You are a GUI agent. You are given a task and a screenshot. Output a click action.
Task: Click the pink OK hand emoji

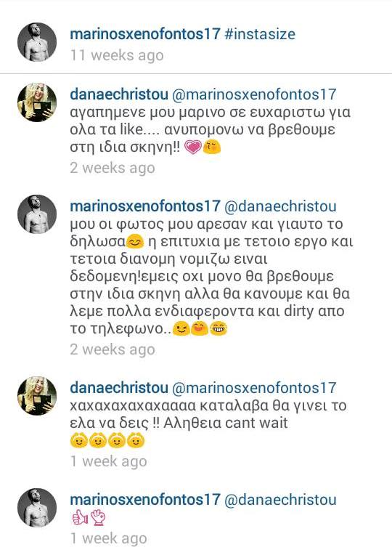[x=98, y=517]
